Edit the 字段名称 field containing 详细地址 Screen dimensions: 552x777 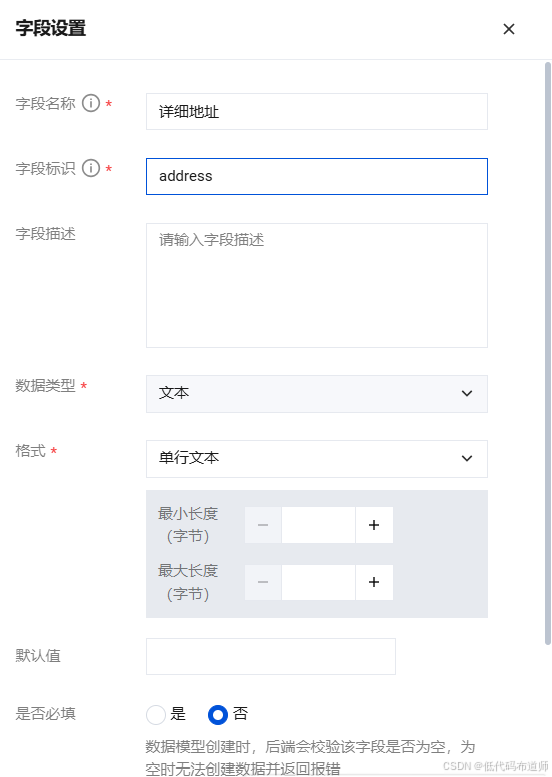coord(317,111)
